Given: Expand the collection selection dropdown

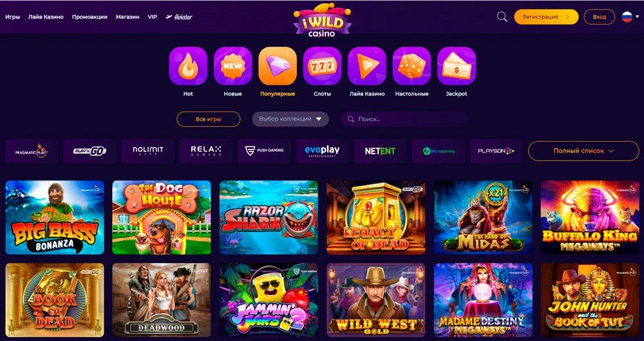Looking at the screenshot, I should tap(290, 119).
